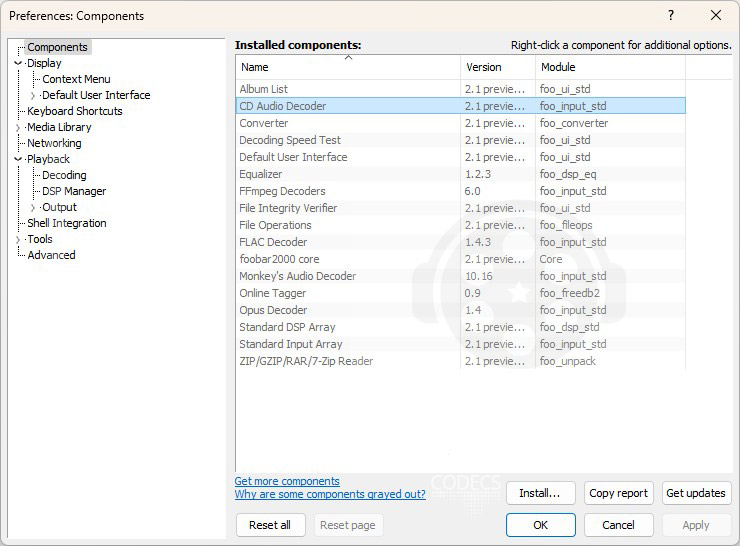The width and height of the screenshot is (740, 546).
Task: Sort components by Version column
Action: coord(498,67)
